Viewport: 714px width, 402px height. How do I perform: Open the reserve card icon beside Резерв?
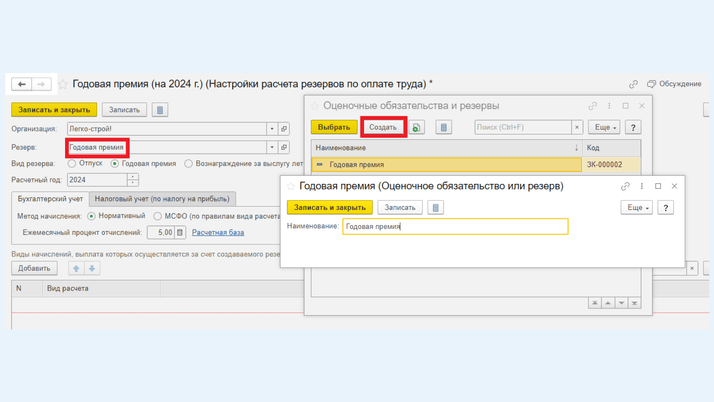(284, 148)
